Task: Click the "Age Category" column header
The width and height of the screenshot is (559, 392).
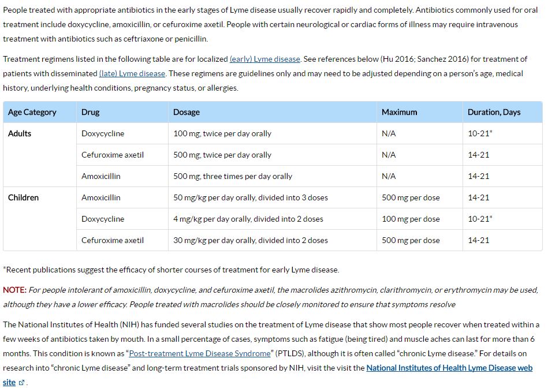Action: click(x=32, y=112)
